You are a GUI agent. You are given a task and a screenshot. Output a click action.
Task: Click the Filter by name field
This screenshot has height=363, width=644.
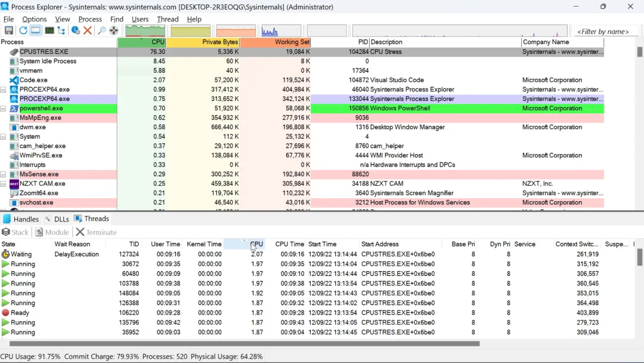click(x=605, y=31)
